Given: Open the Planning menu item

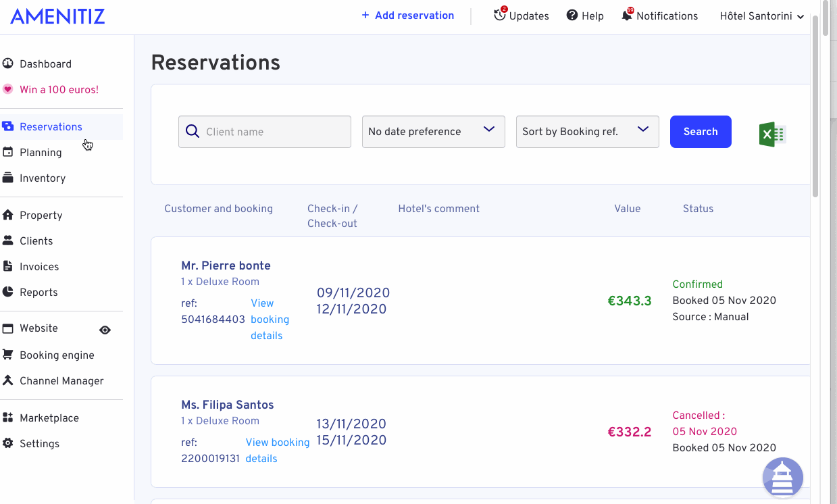Looking at the screenshot, I should point(41,153).
